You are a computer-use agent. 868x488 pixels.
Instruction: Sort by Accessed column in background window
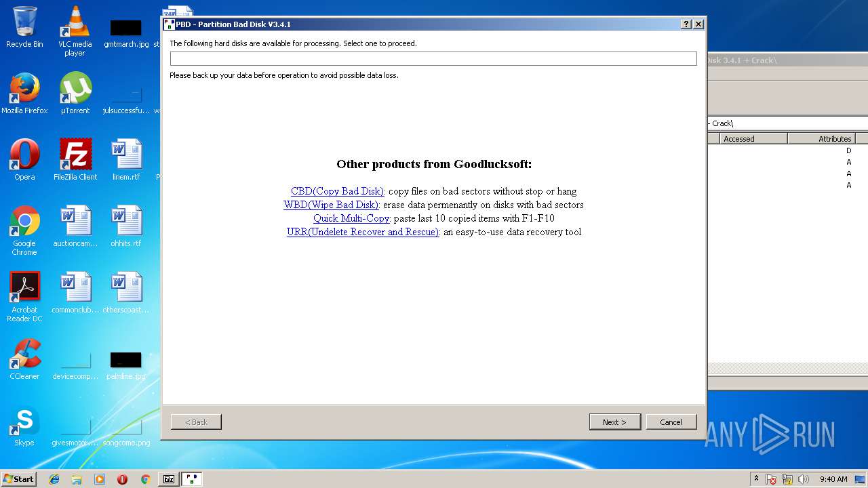753,138
